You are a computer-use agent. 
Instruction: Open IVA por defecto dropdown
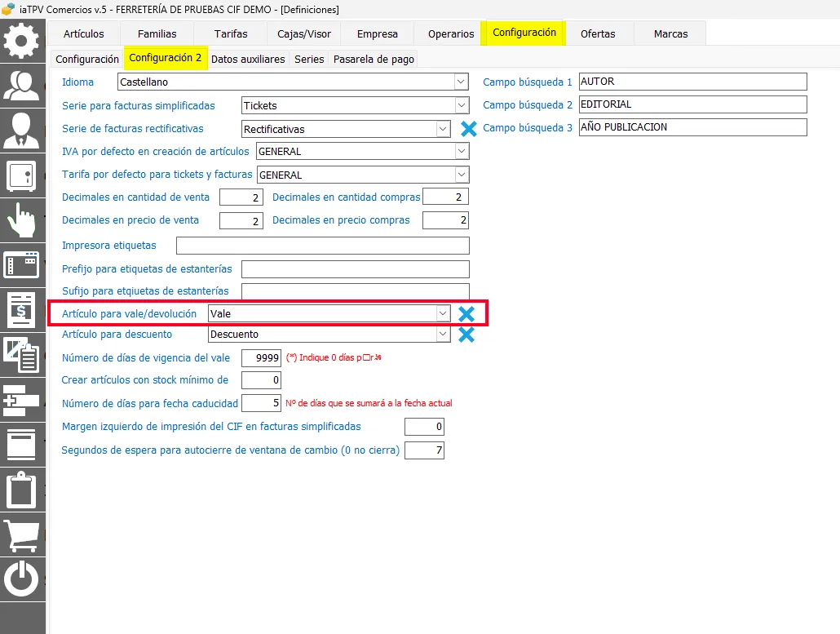[x=462, y=152]
